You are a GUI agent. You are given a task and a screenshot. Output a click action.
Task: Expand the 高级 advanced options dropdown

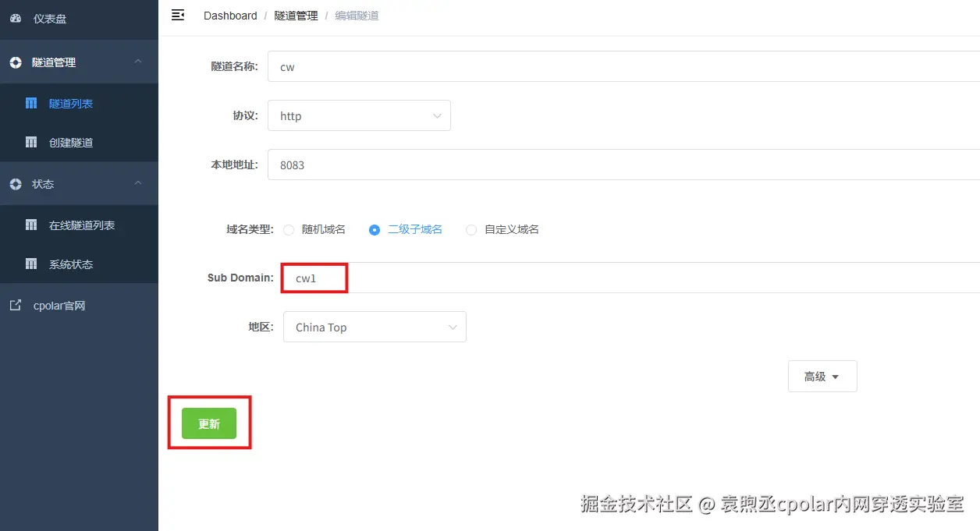[822, 376]
